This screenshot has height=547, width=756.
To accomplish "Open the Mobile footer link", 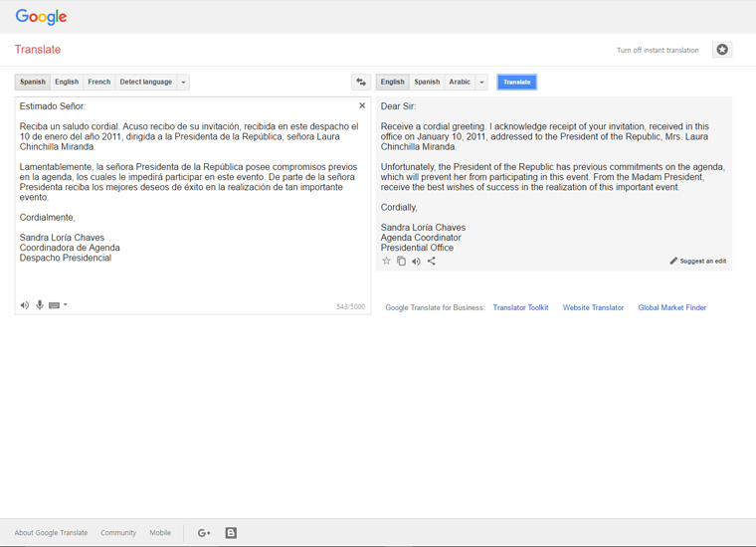I will coord(160,532).
